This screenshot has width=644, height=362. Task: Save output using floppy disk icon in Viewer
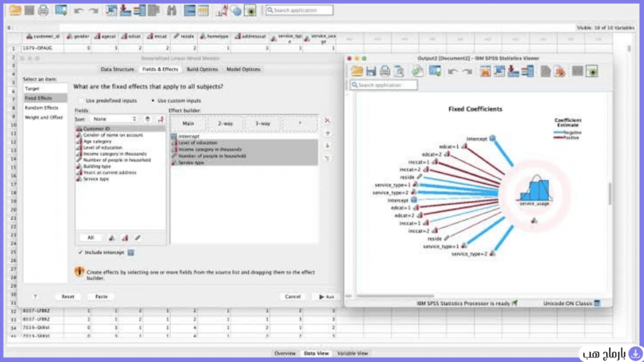371,71
